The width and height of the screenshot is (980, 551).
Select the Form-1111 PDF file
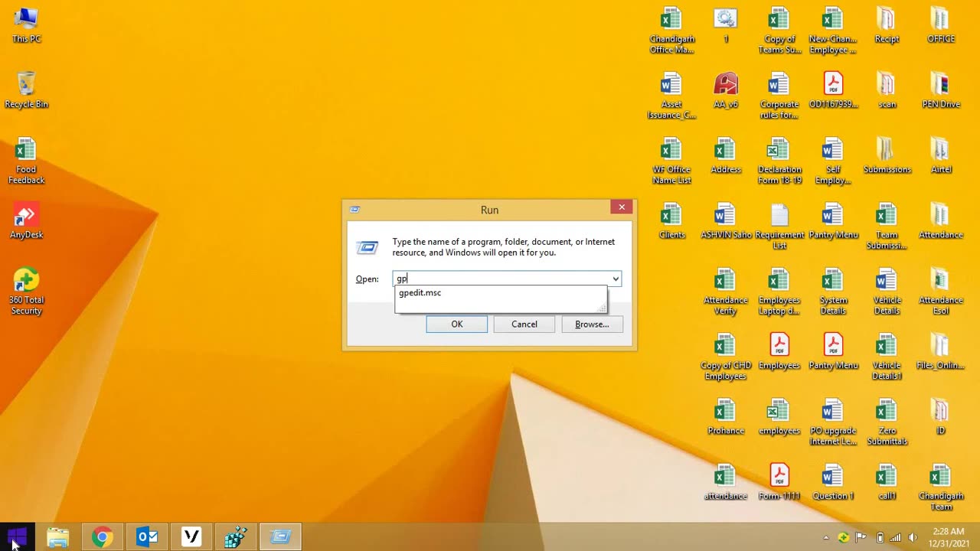point(779,482)
